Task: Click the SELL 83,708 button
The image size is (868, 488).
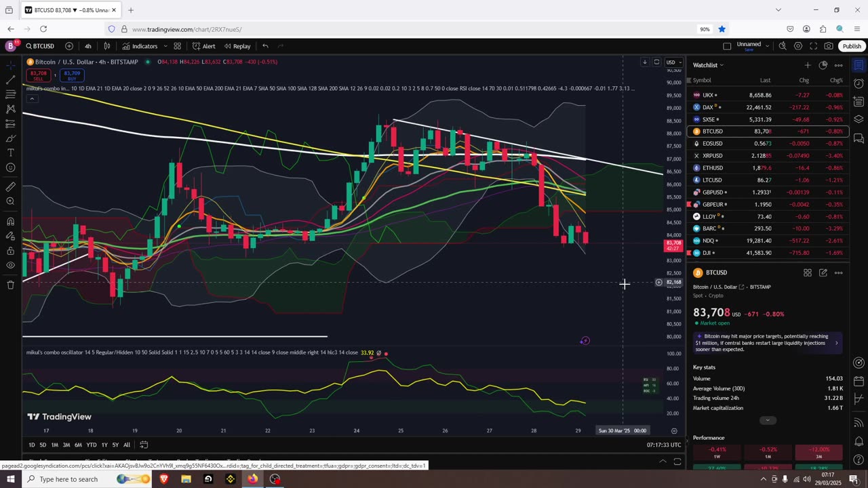Action: (x=38, y=75)
